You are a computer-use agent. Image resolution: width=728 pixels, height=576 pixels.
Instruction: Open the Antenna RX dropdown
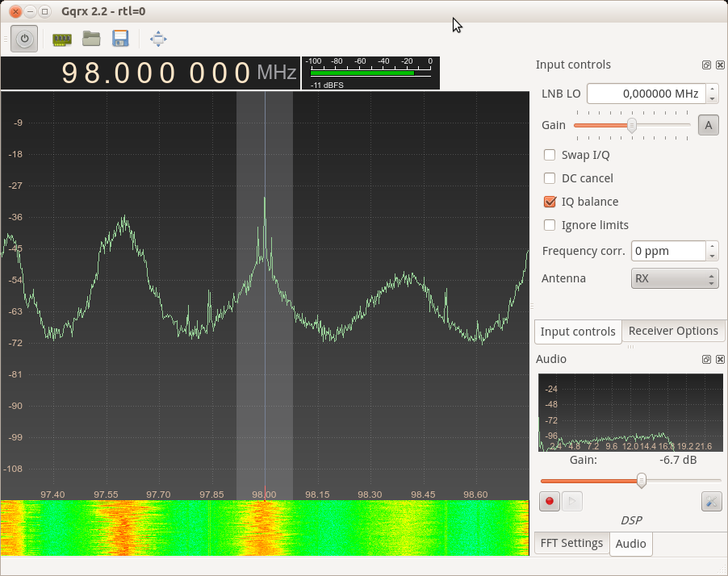tap(675, 278)
